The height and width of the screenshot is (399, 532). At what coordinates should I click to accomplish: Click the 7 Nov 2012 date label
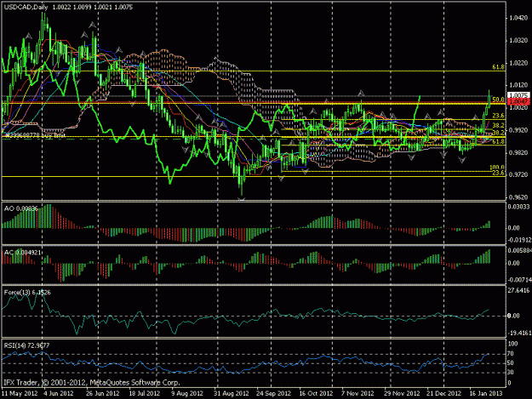click(x=358, y=393)
